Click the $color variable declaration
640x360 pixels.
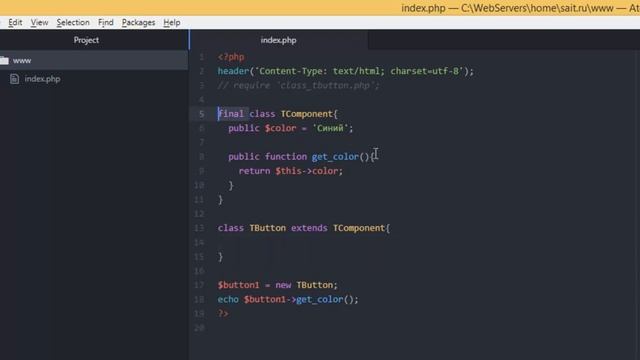coord(280,128)
